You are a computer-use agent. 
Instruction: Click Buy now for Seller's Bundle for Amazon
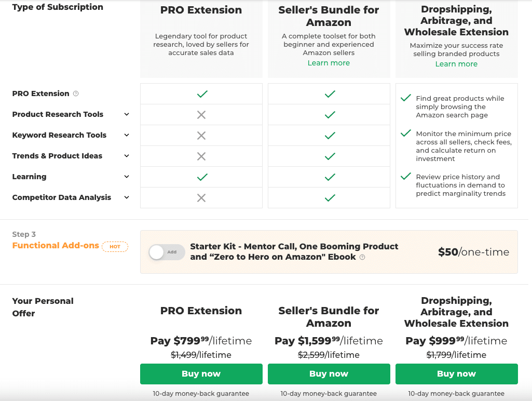(329, 373)
